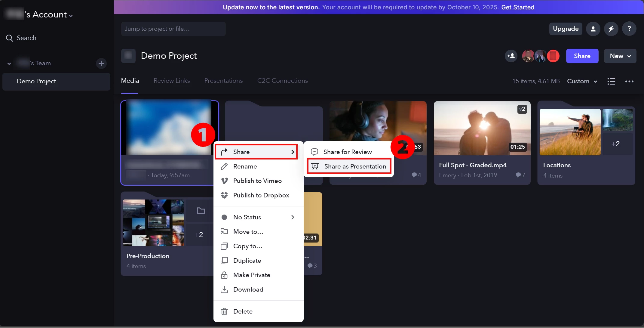
Task: Open the Custom sort dropdown
Action: (582, 81)
